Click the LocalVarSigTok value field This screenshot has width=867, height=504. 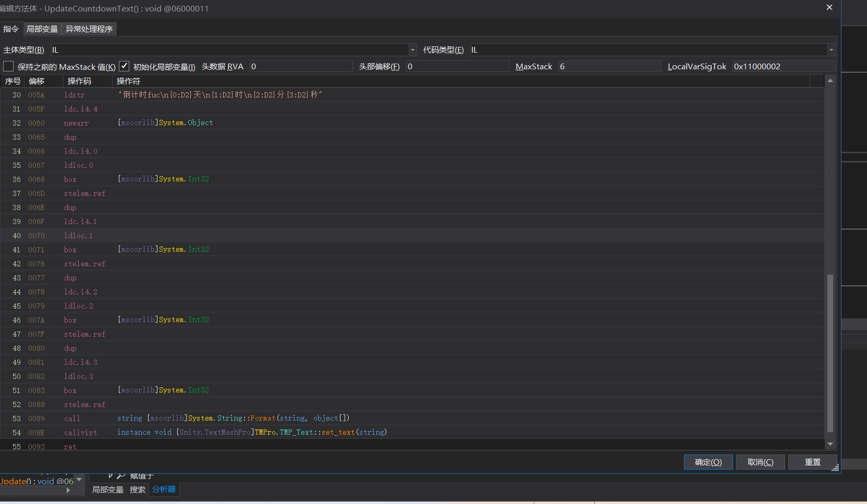pos(784,66)
